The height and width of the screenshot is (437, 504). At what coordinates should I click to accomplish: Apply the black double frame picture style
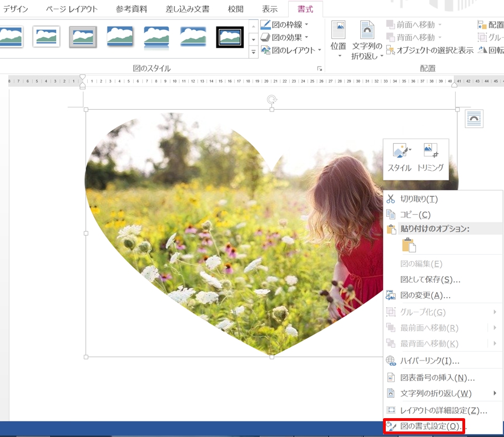point(230,37)
